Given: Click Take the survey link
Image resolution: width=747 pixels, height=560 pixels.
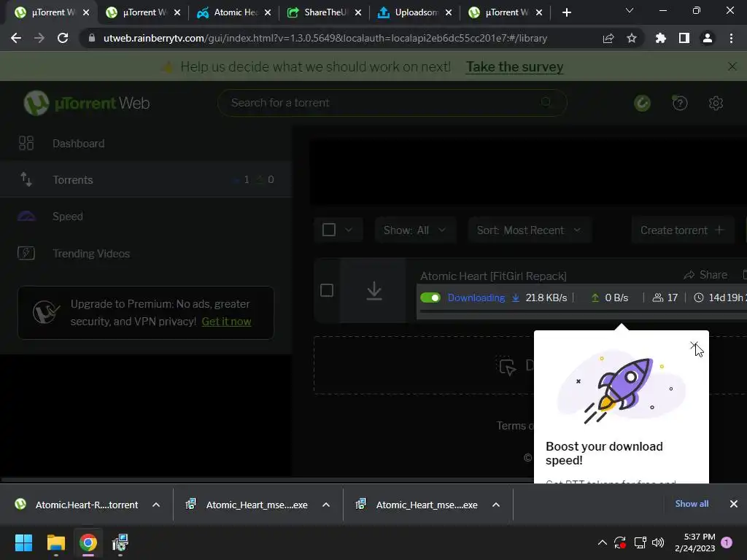Looking at the screenshot, I should pyautogui.click(x=514, y=66).
